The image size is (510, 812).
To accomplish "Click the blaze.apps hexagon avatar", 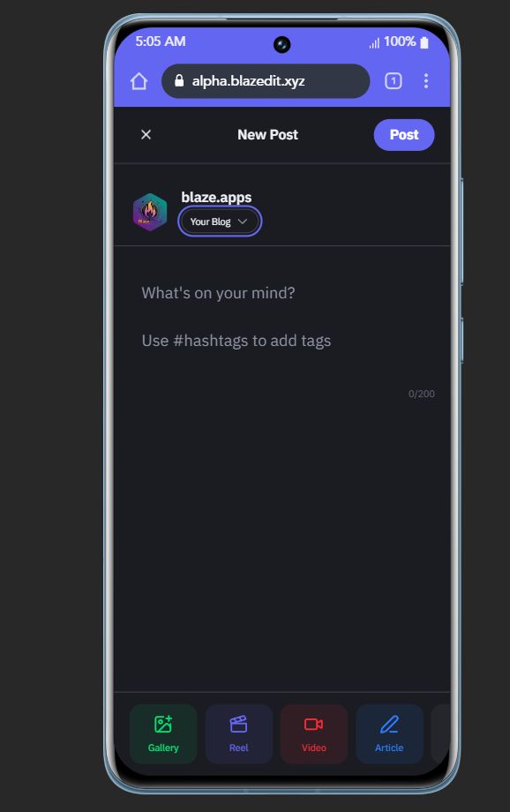I will pyautogui.click(x=150, y=212).
